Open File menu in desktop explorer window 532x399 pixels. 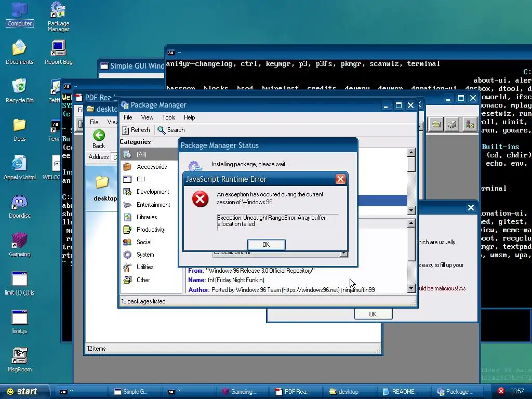pyautogui.click(x=94, y=122)
